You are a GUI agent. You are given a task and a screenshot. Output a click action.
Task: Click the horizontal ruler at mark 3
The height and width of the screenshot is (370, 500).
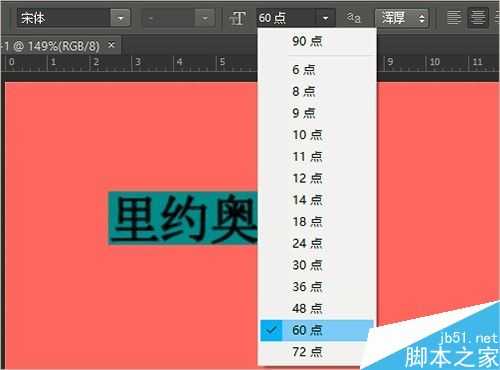(138, 62)
